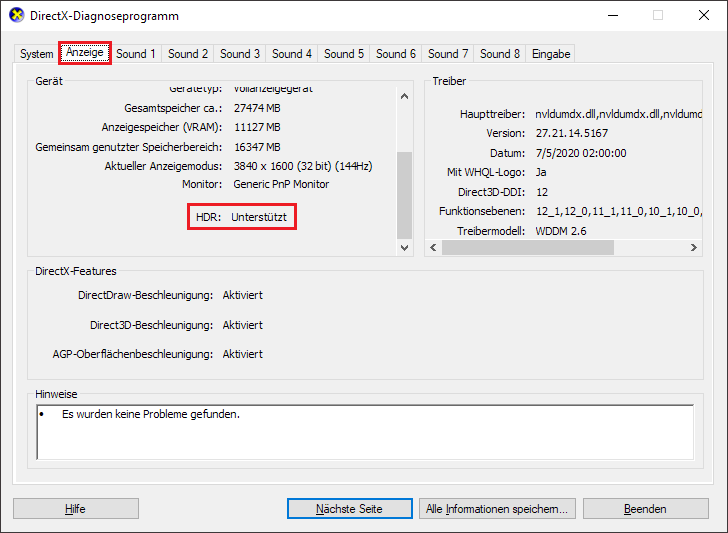Screen dimensions: 728x533
Task: Click the Treiber horizontal scrollbar thumb
Action: click(x=528, y=247)
